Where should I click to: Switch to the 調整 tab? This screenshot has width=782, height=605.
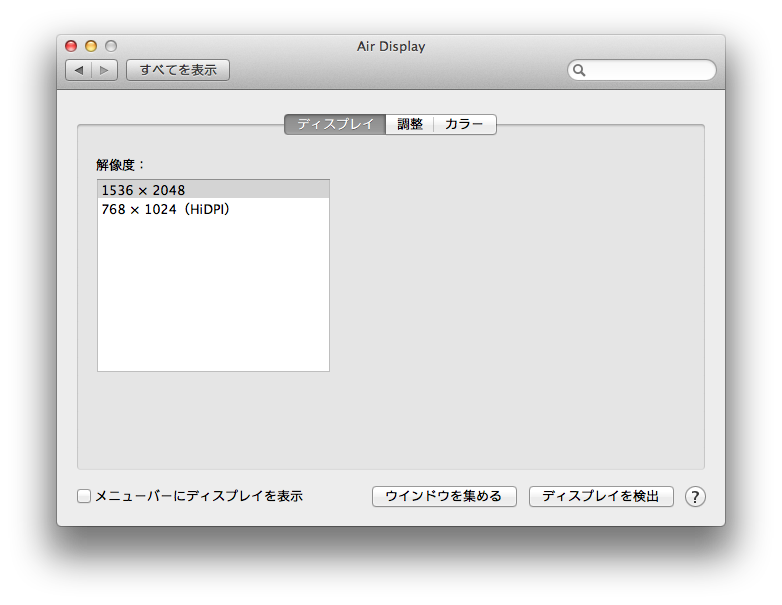(410, 124)
